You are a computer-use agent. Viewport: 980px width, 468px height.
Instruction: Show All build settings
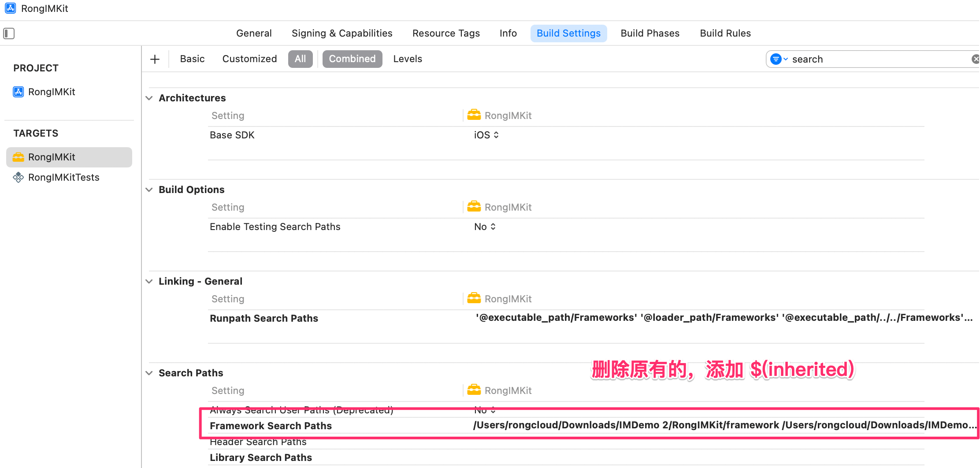pos(301,59)
